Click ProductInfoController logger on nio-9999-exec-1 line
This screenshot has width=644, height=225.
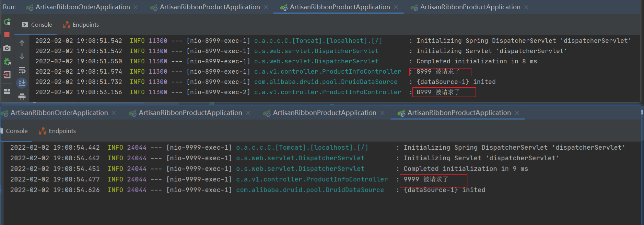click(312, 179)
